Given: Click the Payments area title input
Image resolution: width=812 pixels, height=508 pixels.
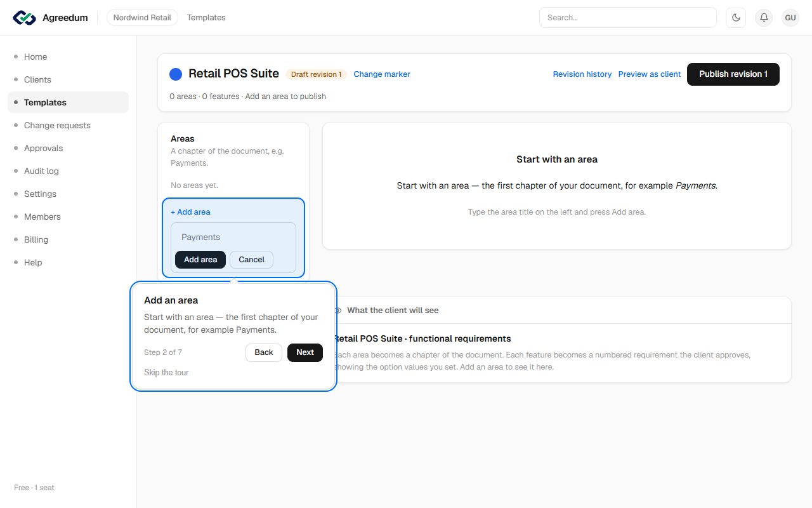Looking at the screenshot, I should 233,237.
